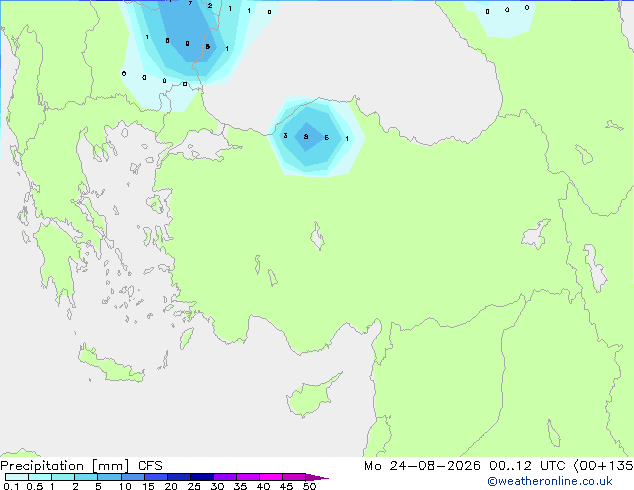Click the 'Mo 24-08-2026' date label
Viewport: 634px width, 490px height.
click(x=422, y=466)
